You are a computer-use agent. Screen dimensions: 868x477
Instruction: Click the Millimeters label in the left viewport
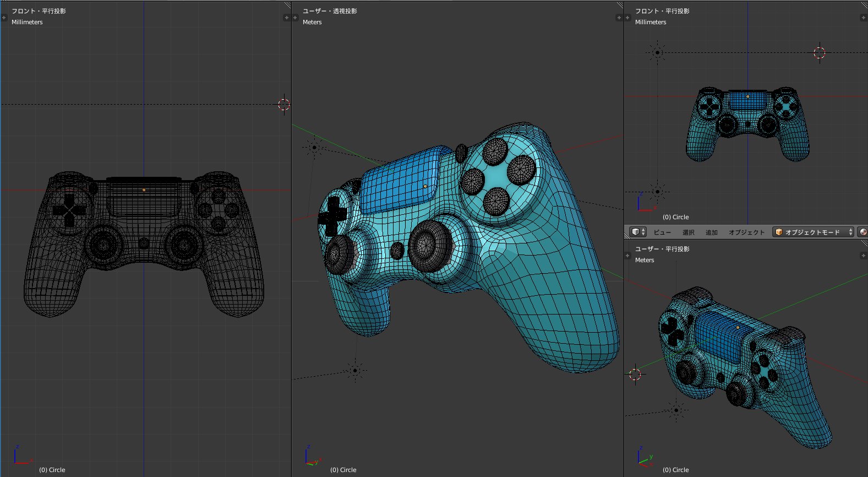pyautogui.click(x=27, y=22)
